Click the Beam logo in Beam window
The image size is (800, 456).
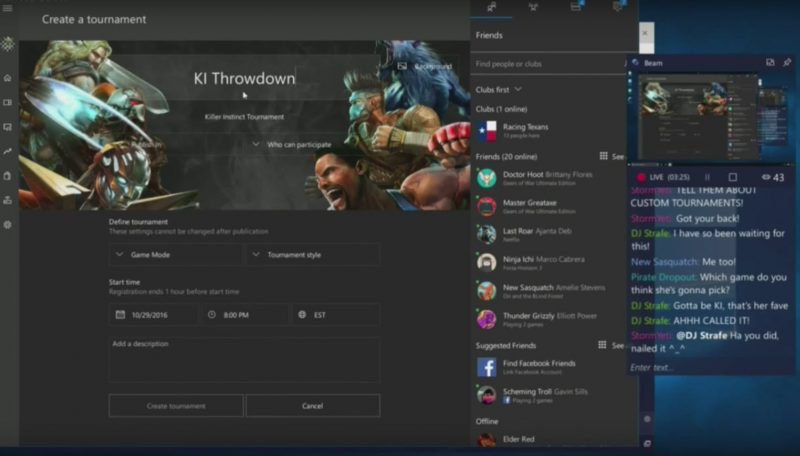tap(636, 63)
